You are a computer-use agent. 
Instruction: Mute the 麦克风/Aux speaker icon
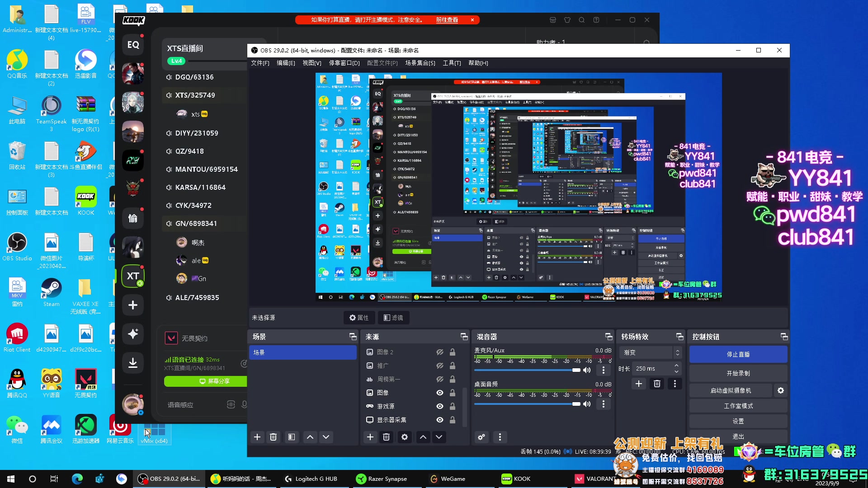click(x=587, y=370)
